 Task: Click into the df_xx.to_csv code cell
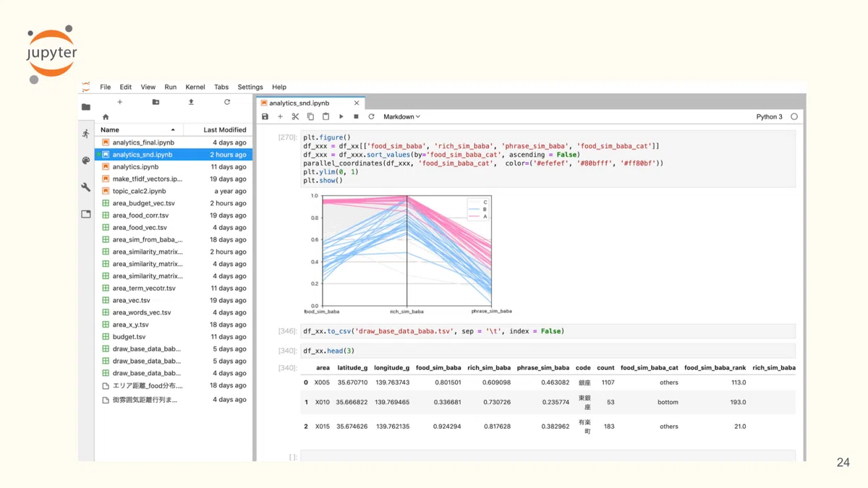548,331
